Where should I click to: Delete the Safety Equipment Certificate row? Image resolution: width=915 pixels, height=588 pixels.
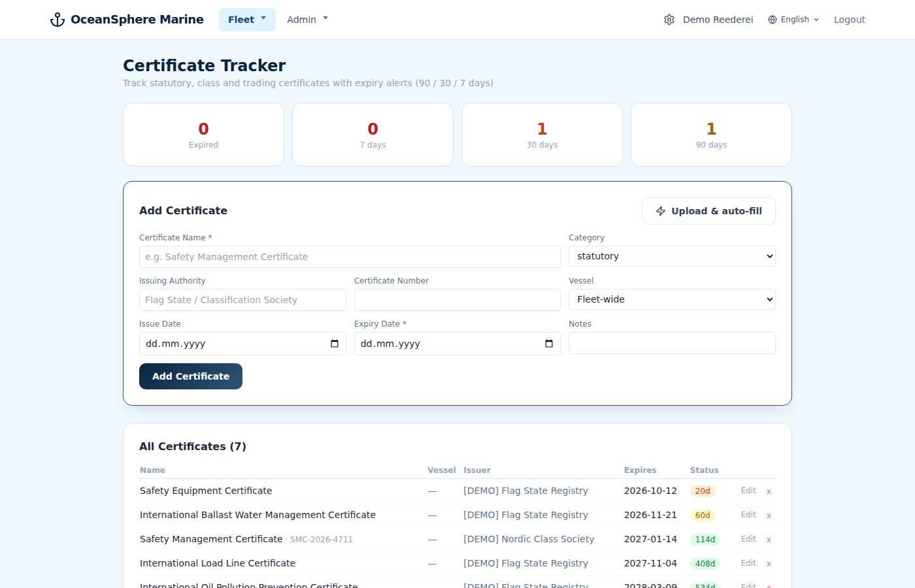click(x=769, y=491)
